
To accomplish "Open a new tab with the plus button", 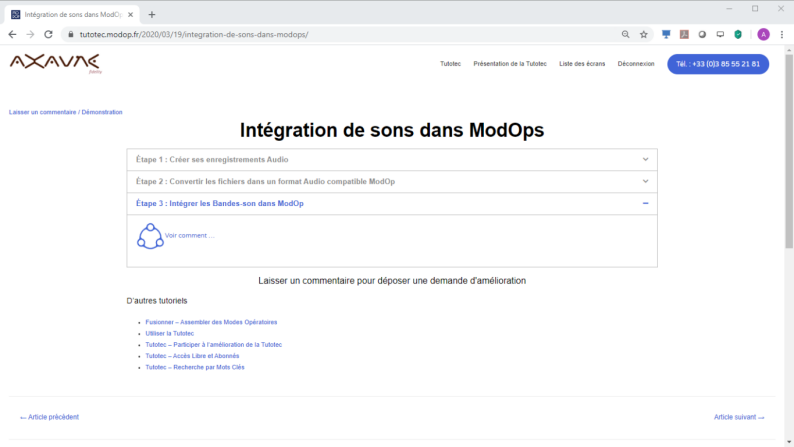I will (x=151, y=15).
